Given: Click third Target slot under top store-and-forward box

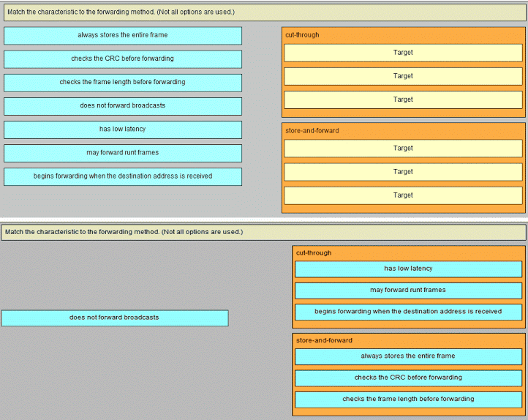Looking at the screenshot, I should (403, 195).
